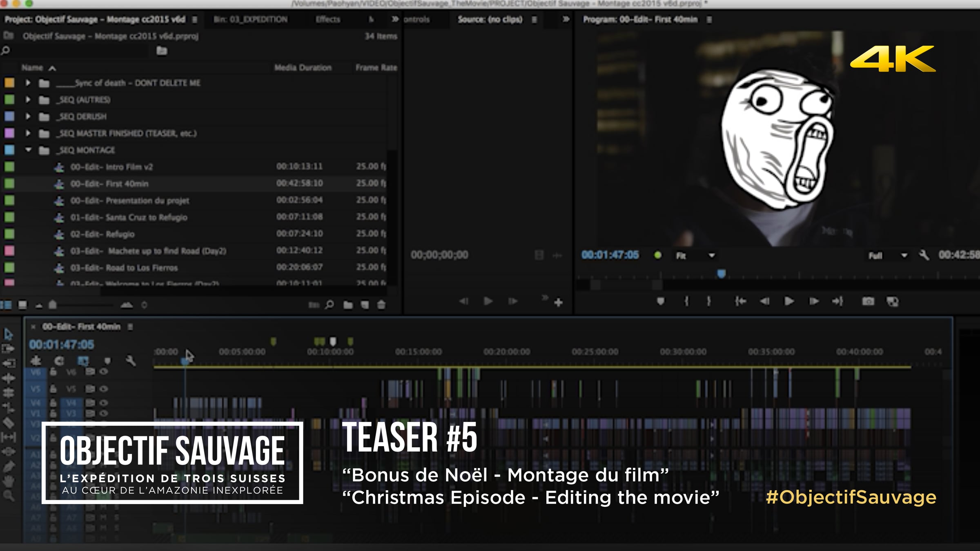The image size is (980, 551).
Task: Collapse the _SEQ MONTAGE bin
Action: pyautogui.click(x=28, y=150)
